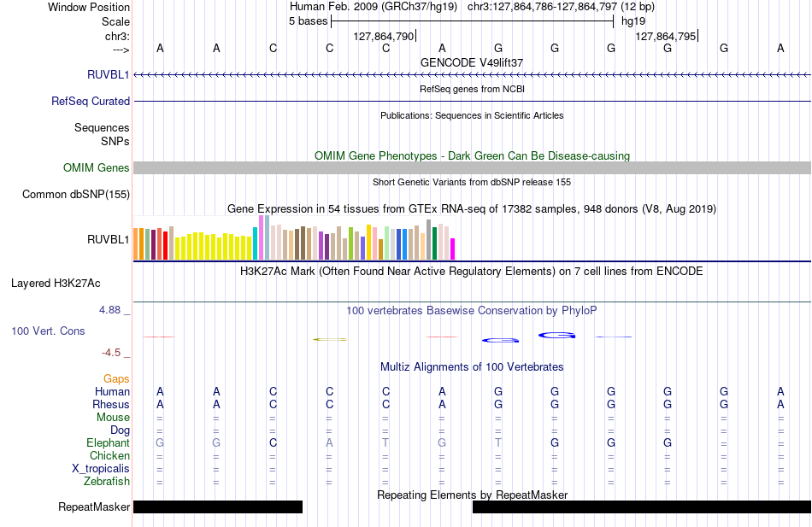Click the OMIM Gene Phenotypes title text
The image size is (812, 527).
[473, 155]
